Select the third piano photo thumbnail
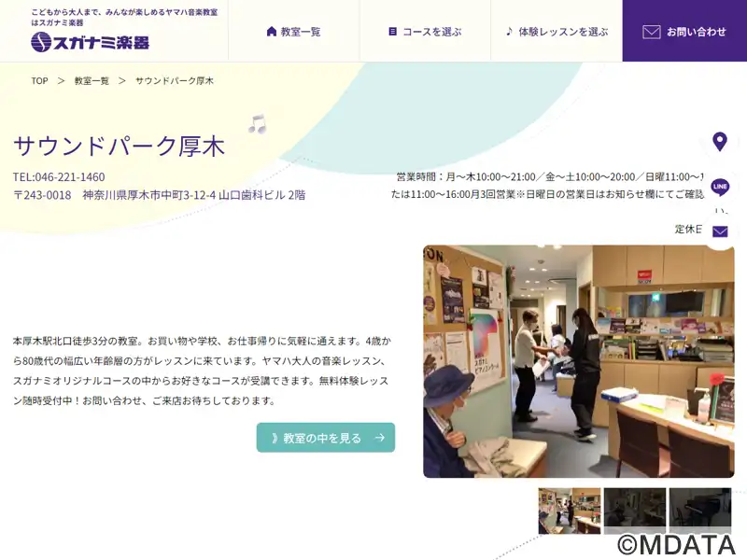This screenshot has height=560, width=747. click(x=700, y=511)
